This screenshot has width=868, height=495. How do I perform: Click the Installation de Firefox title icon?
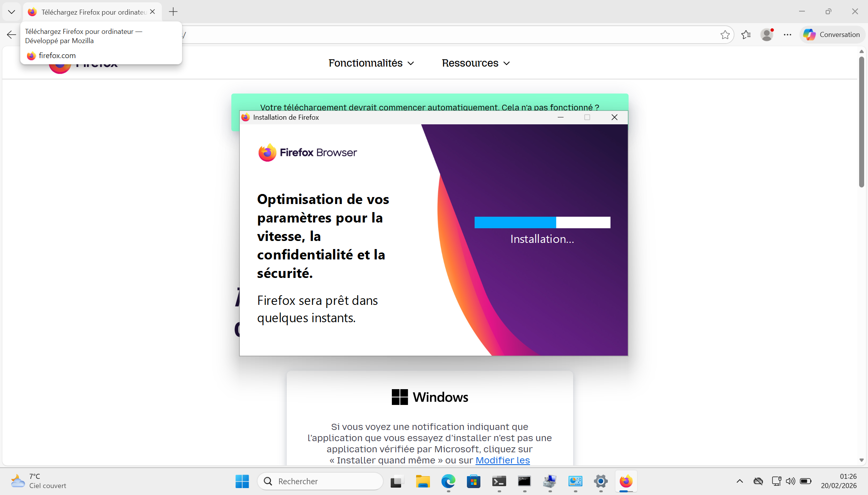tap(246, 117)
